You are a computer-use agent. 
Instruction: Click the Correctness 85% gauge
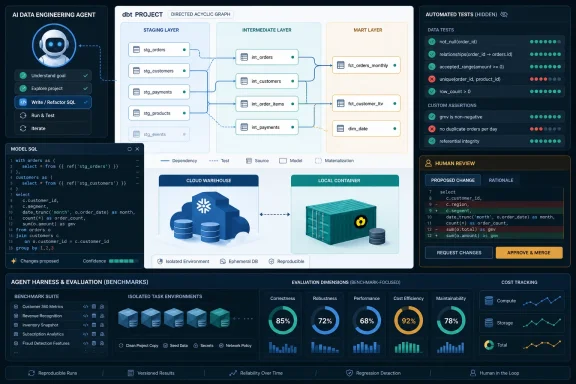click(282, 320)
